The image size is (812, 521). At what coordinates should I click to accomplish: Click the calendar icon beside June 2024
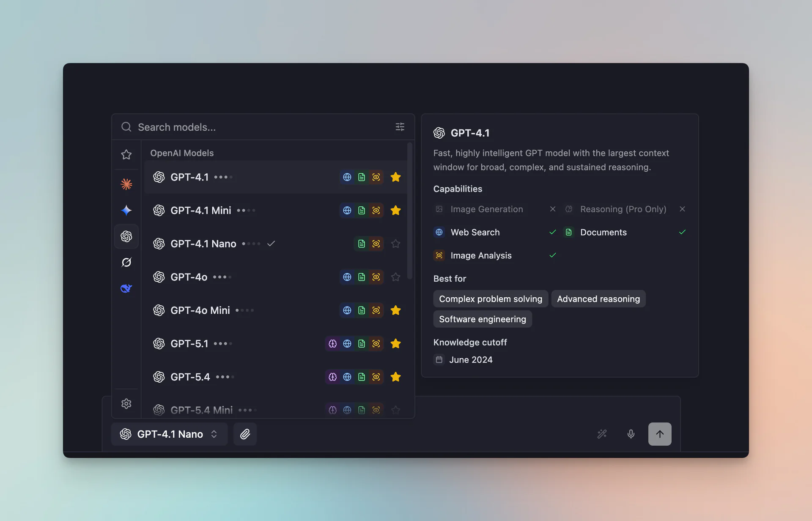tap(439, 359)
